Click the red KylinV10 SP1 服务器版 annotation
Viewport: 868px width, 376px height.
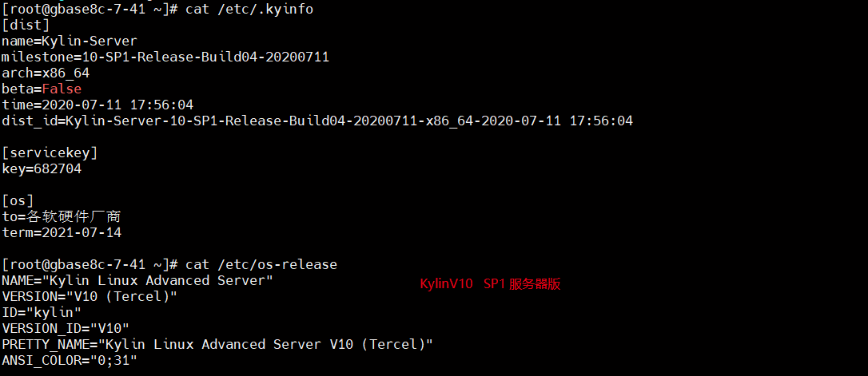(491, 284)
